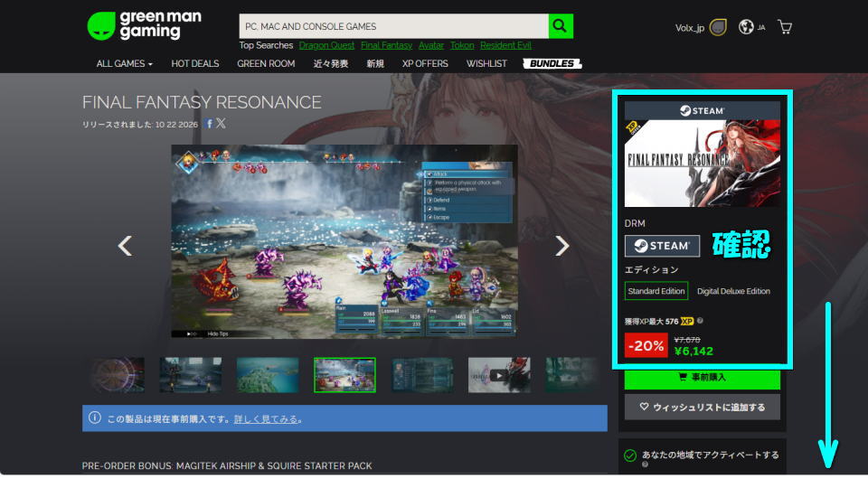Image resolution: width=868 pixels, height=488 pixels.
Task: Open the globe language selector icon
Action: [746, 26]
